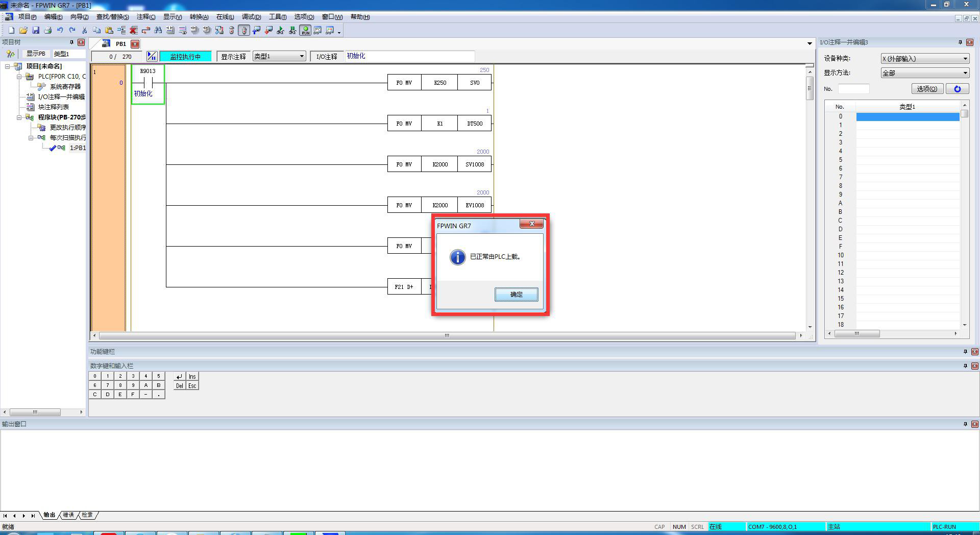Image resolution: width=980 pixels, height=535 pixels.
Task: Collapse the 程序块 tree node
Action: [x=19, y=117]
